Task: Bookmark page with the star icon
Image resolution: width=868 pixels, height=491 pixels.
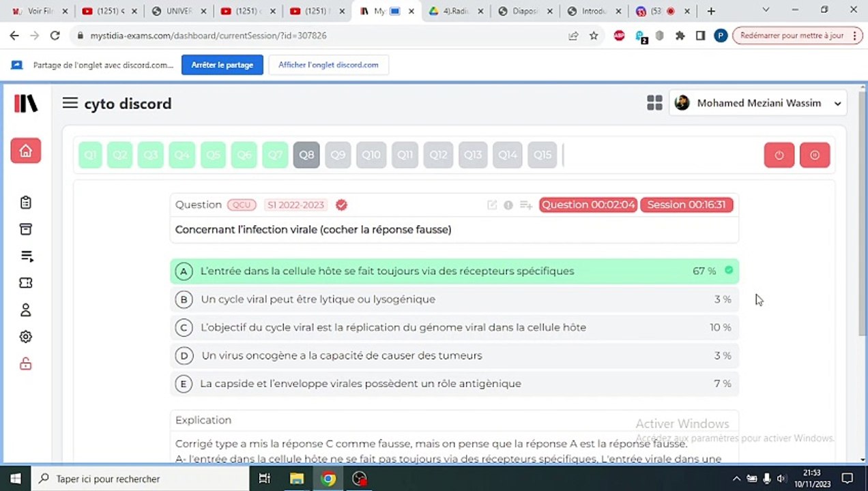Action: tap(594, 35)
